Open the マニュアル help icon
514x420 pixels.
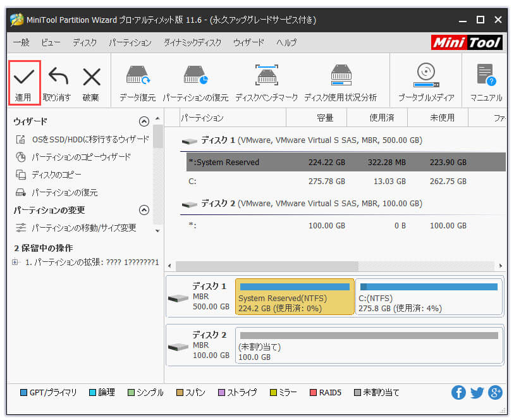[x=486, y=83]
